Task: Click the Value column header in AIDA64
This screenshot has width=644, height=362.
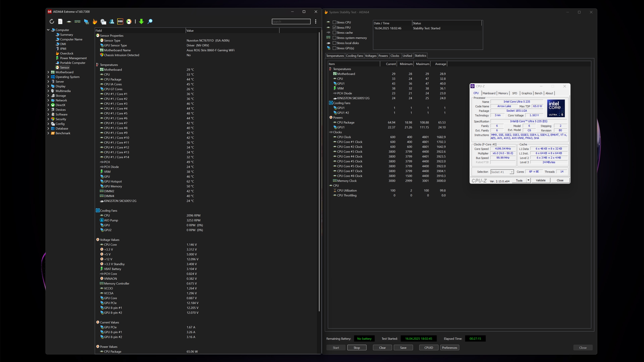Action: 232,31
